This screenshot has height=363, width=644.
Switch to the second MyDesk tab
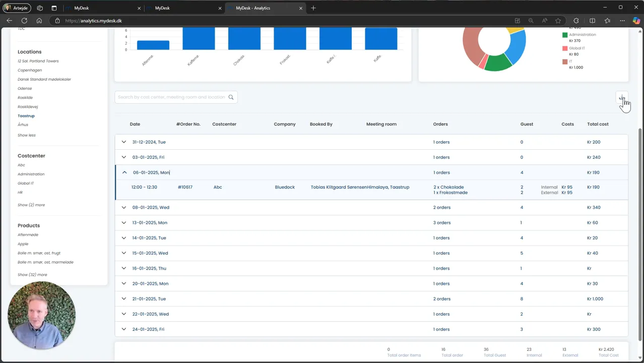(184, 8)
